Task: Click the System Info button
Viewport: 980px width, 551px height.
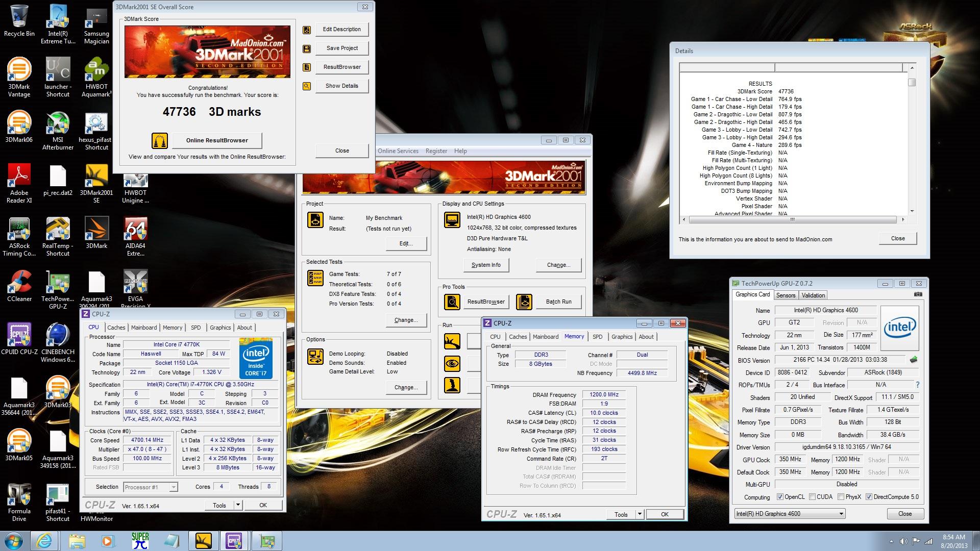Action: coord(486,265)
